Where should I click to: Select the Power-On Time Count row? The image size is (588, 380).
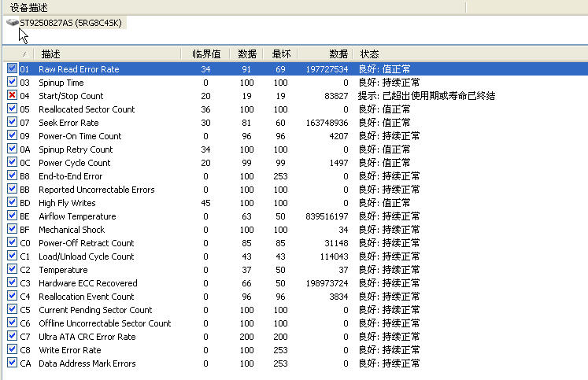(x=80, y=136)
